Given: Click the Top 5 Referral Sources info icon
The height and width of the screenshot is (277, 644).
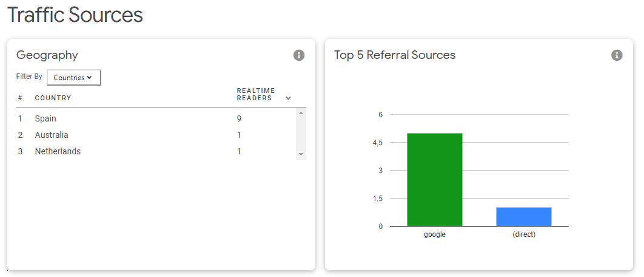Looking at the screenshot, I should (617, 55).
